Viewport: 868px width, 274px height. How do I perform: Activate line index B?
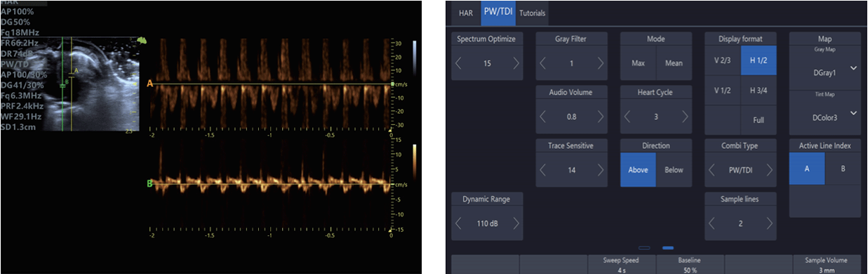tap(843, 169)
